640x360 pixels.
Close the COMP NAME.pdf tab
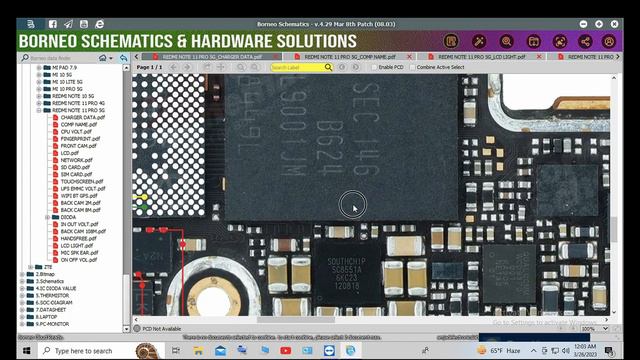[409, 57]
